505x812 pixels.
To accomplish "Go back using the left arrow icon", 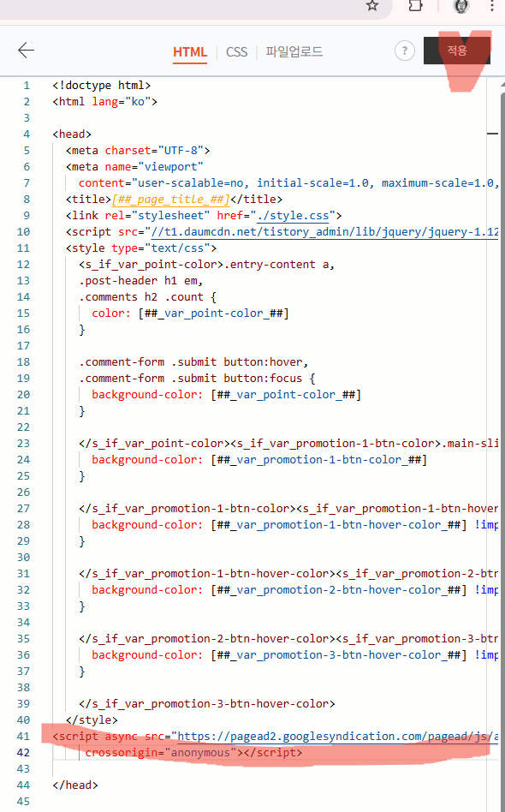I will click(x=26, y=51).
